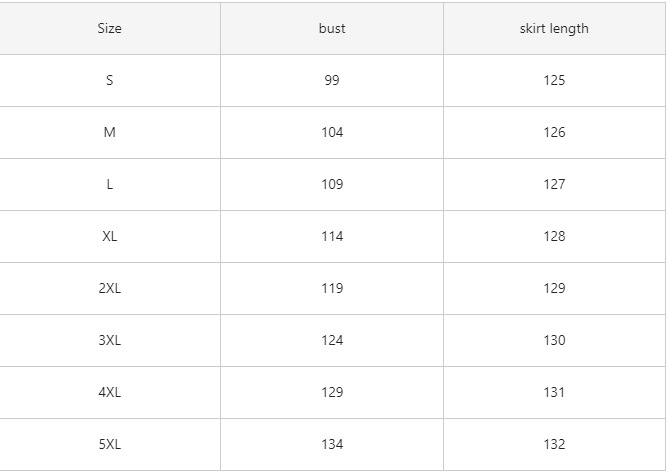Viewport: 669px width, 473px height.
Task: Select the XL size cell
Action: tap(110, 236)
